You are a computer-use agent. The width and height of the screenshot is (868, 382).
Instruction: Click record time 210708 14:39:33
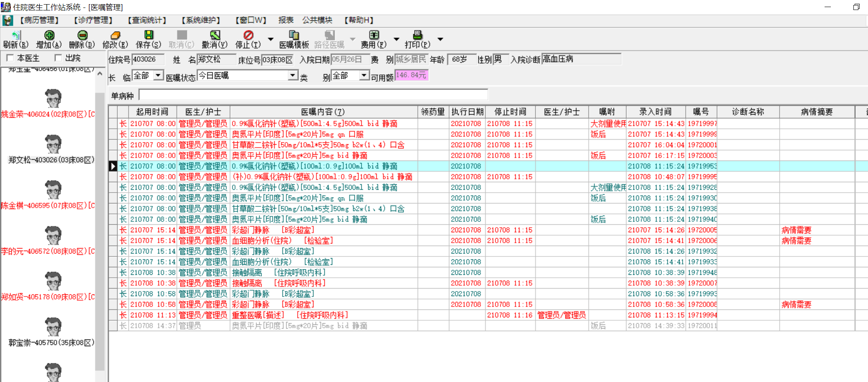tap(656, 326)
